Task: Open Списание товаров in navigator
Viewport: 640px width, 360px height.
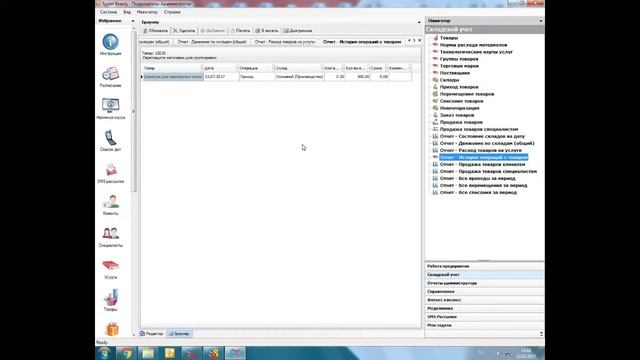Action: pos(462,101)
